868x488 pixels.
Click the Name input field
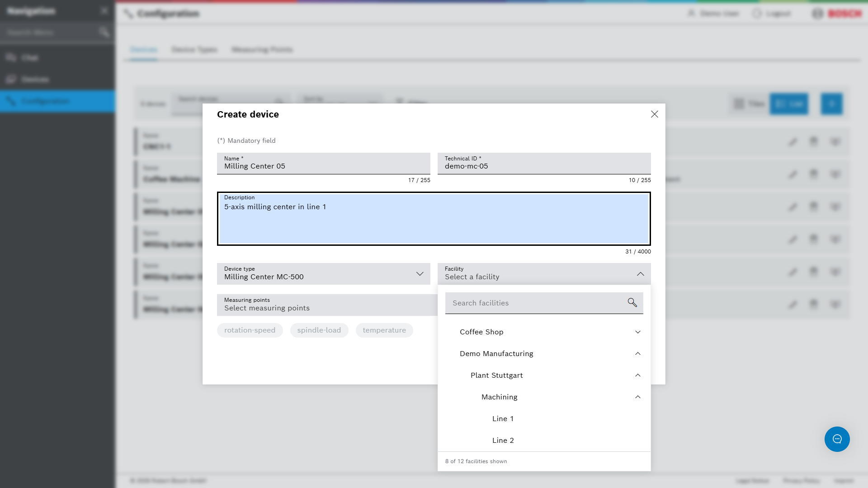coord(324,163)
